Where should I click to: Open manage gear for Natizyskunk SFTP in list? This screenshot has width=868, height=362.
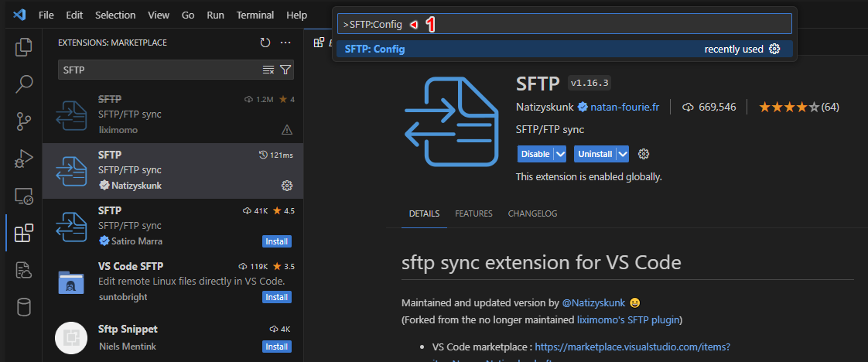(x=287, y=186)
